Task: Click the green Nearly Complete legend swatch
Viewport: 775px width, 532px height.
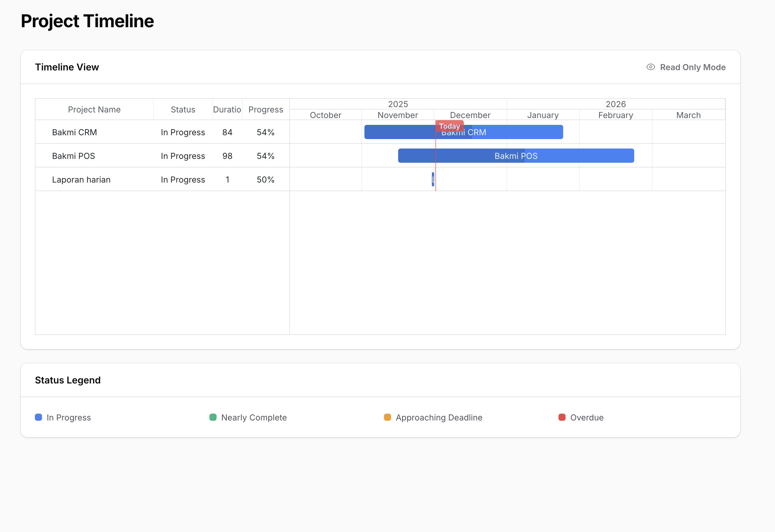Action: pyautogui.click(x=213, y=417)
